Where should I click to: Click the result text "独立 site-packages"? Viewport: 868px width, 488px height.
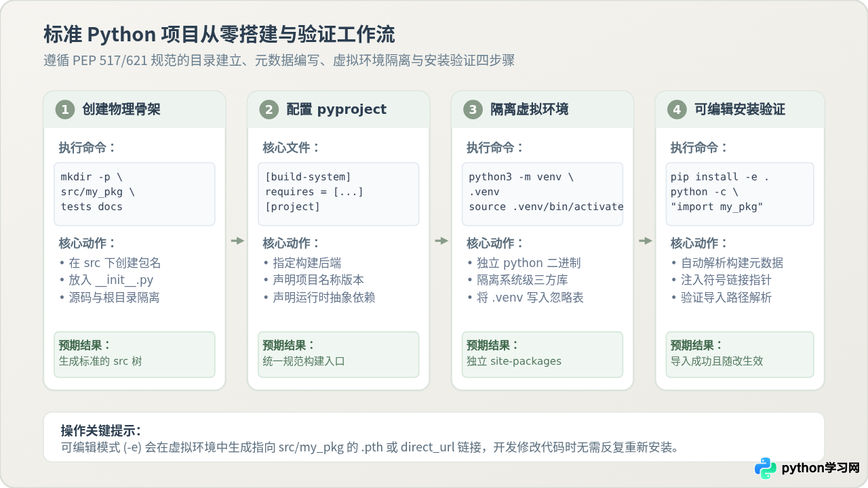(x=514, y=361)
